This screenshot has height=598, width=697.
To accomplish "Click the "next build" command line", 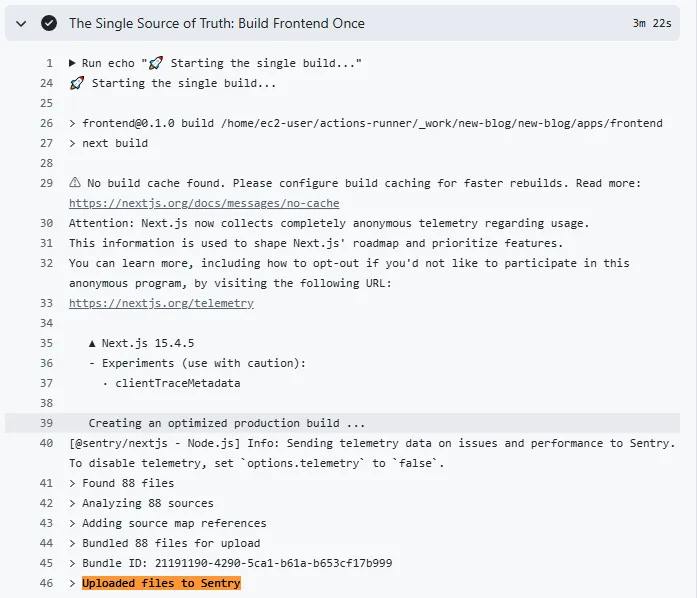I will [114, 143].
